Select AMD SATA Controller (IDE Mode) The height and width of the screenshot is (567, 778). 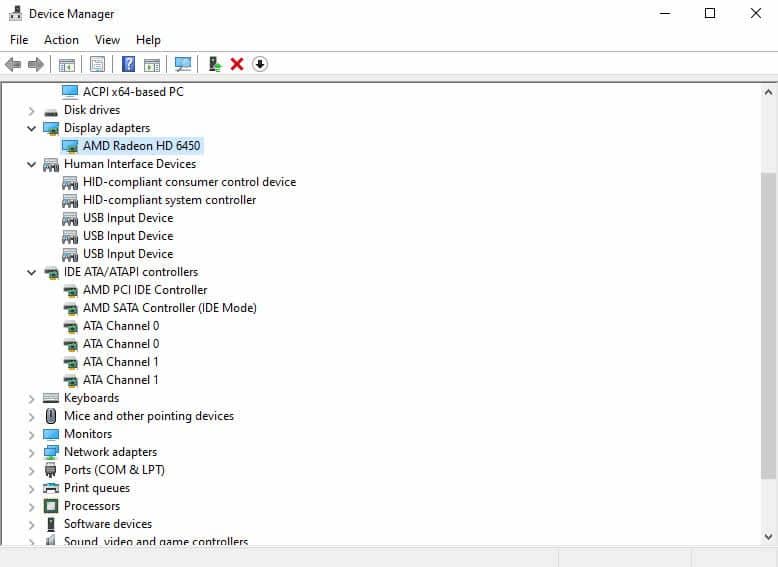coord(170,308)
